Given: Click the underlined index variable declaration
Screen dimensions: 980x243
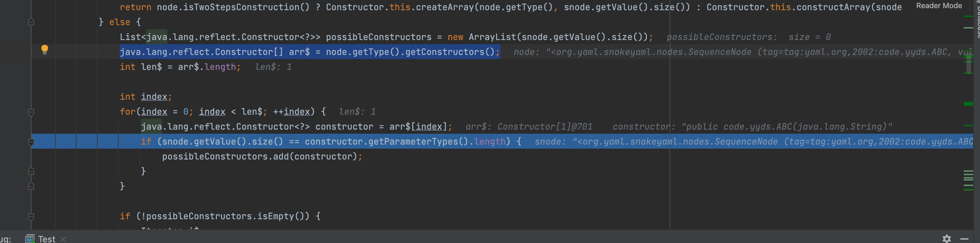Looking at the screenshot, I should tap(154, 97).
